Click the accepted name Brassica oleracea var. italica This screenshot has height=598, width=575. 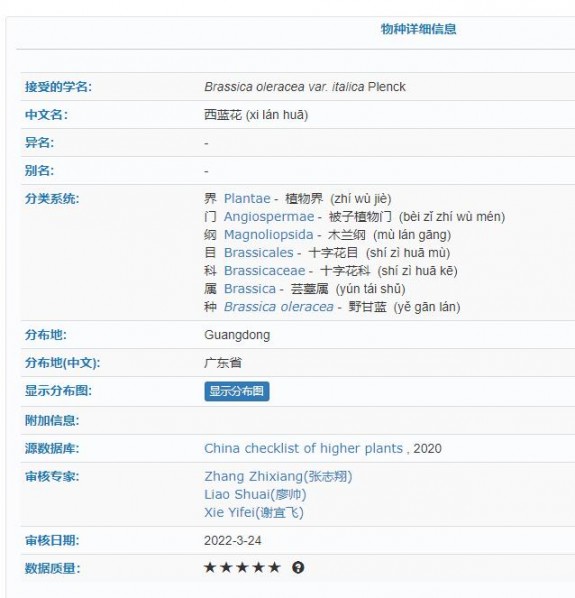(x=284, y=87)
